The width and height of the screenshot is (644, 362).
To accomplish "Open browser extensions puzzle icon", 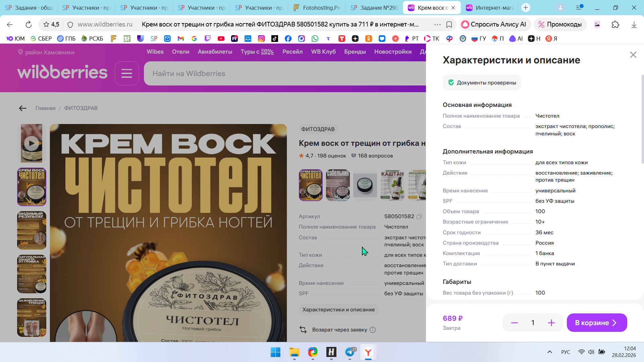I will click(x=615, y=24).
